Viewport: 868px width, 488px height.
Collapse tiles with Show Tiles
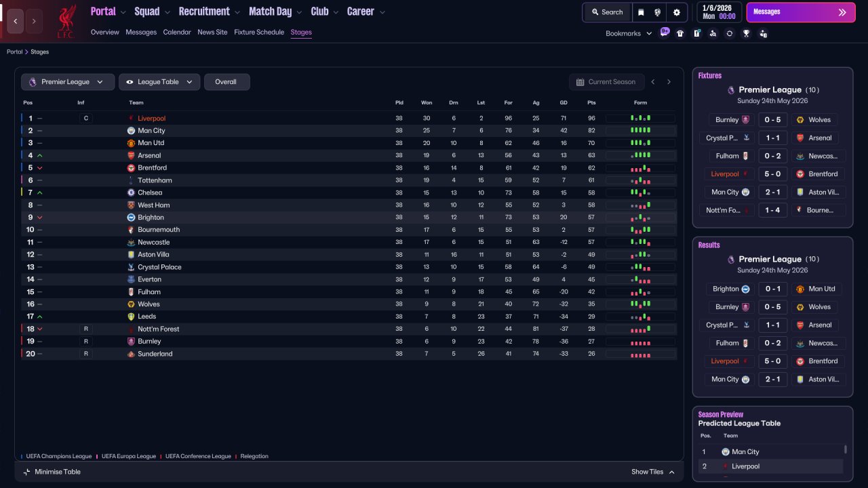[653, 472]
